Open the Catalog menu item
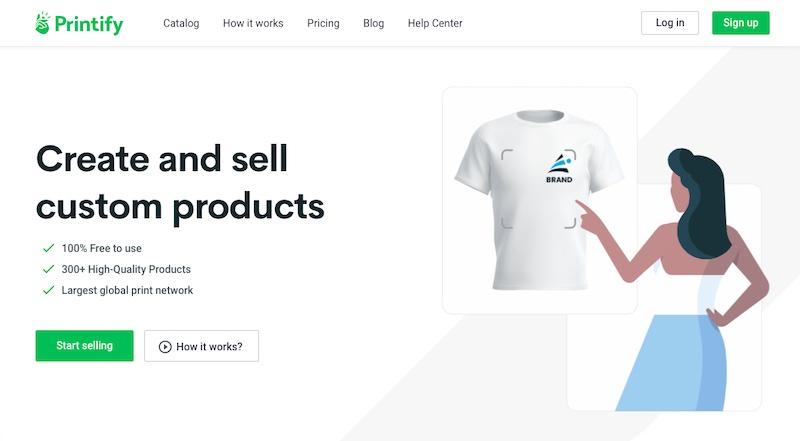The width and height of the screenshot is (800, 441). tap(181, 23)
